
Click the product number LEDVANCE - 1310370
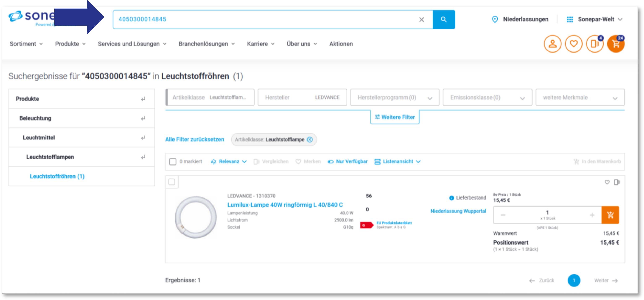pyautogui.click(x=251, y=196)
